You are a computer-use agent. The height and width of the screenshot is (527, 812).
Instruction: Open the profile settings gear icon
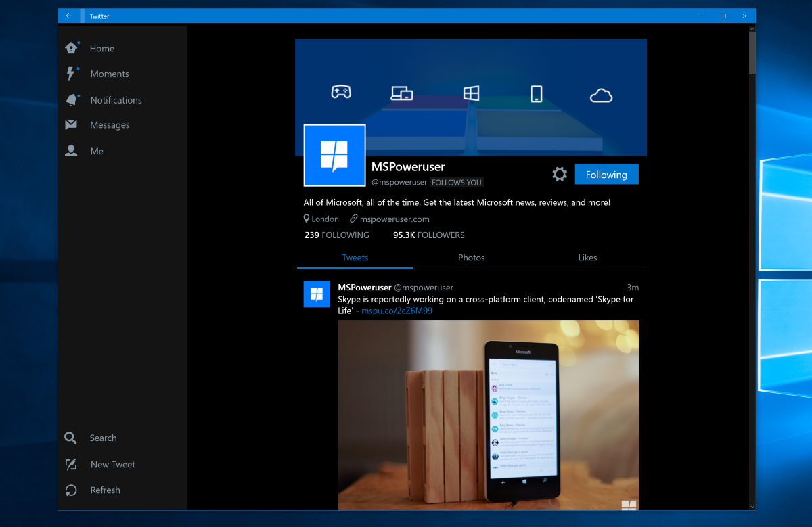point(560,175)
